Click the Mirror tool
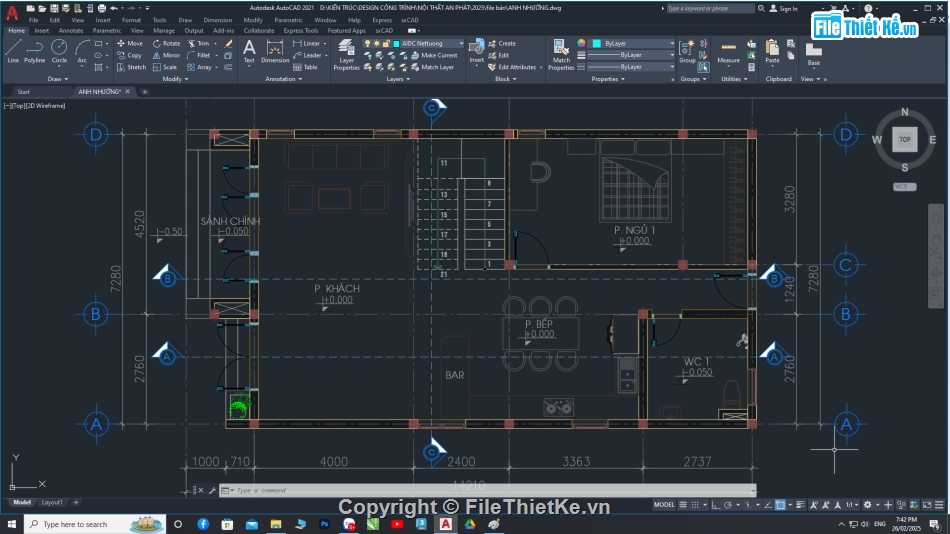The height and width of the screenshot is (534, 950). [x=166, y=55]
